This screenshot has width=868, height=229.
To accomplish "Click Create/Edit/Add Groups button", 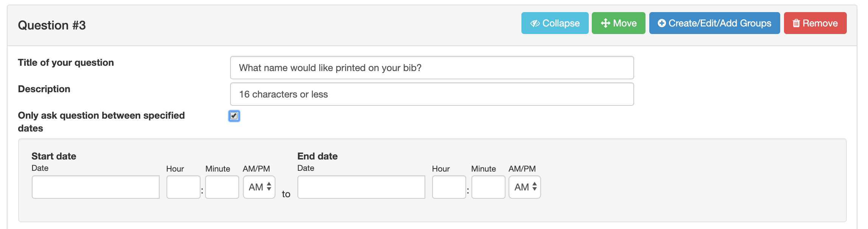I will point(715,23).
